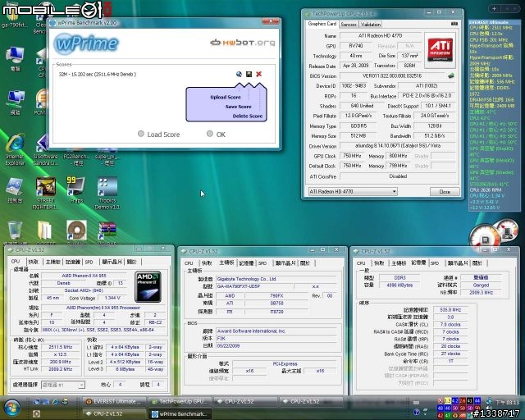Open the CPU tab in middle CPU-Z window
The image size is (525, 420).
pyautogui.click(x=189, y=263)
